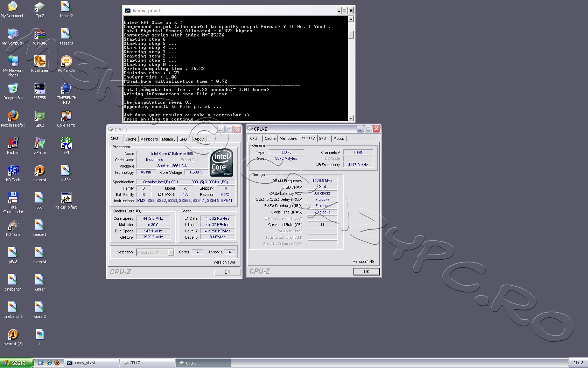Viewport: 588px width, 368px height.
Task: Open the SSD desktop file
Action: 40,201
